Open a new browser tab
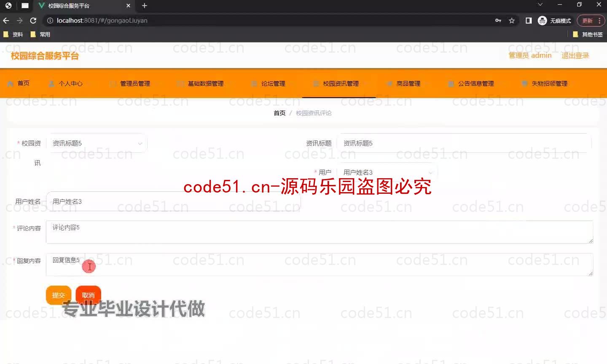The height and width of the screenshot is (364, 607). click(145, 5)
